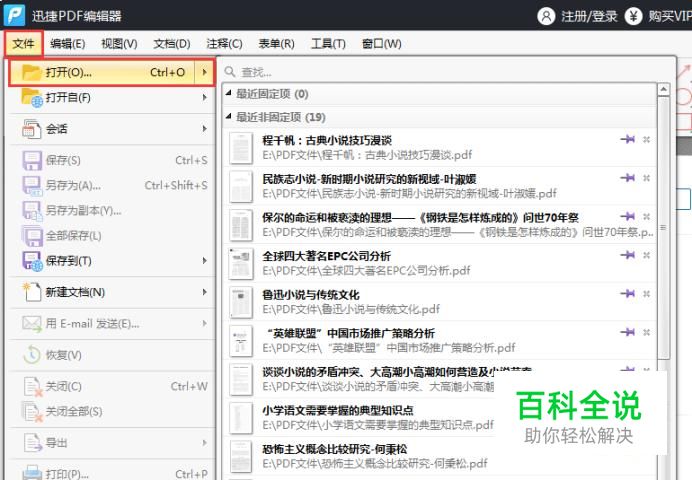The height and width of the screenshot is (480, 692).
Task: Click thumbnail of 鲁迅小说与传统文化
Action: tap(241, 302)
